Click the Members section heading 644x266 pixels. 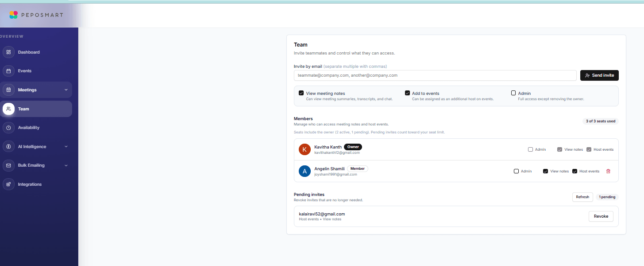click(x=303, y=119)
